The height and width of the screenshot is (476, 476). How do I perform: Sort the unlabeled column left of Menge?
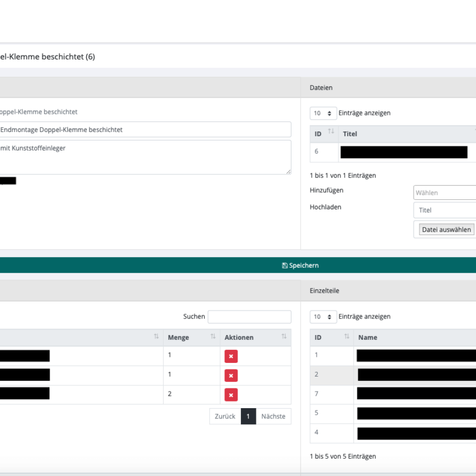click(156, 337)
